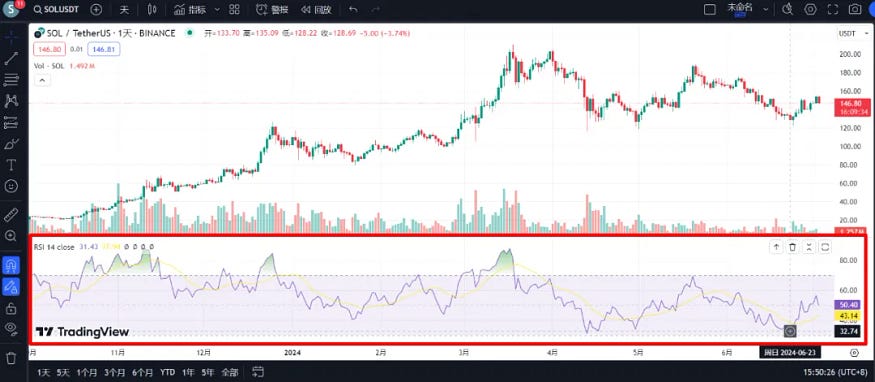Select the 3个月 date range

[x=114, y=372]
